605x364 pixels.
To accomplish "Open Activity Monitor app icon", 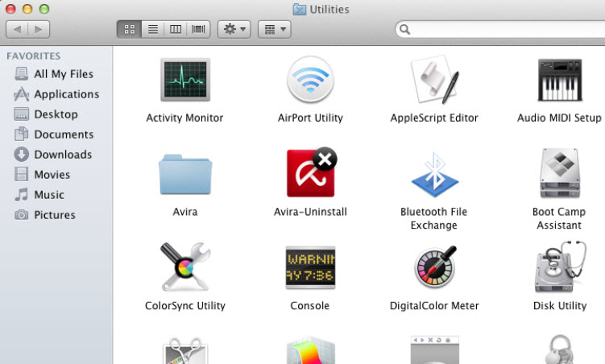I will point(185,80).
